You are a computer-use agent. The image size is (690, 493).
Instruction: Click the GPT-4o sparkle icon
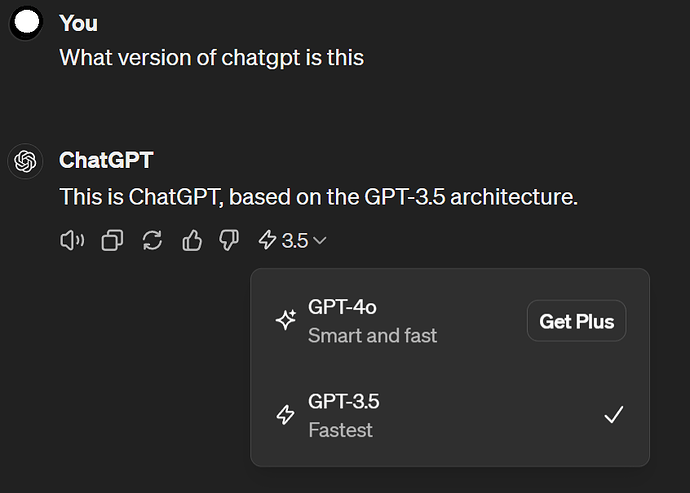click(286, 320)
